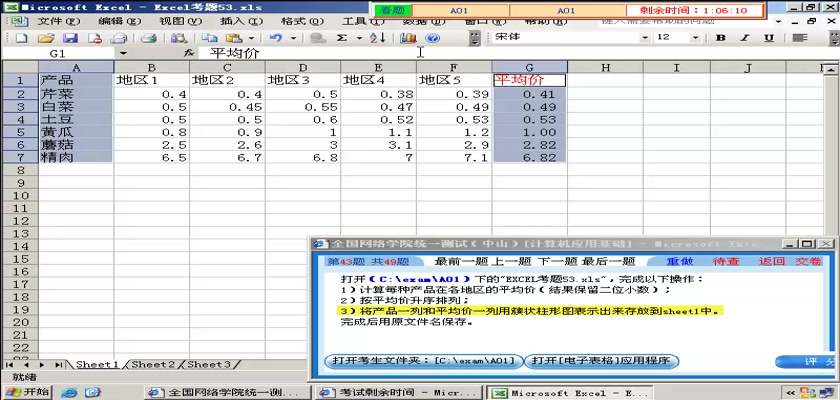
Task: Click the 待查 link in exam window
Action: (x=726, y=262)
